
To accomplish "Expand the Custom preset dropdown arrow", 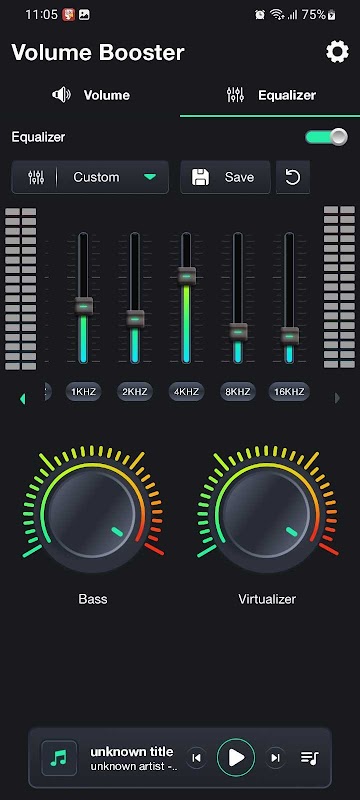I will tap(149, 177).
